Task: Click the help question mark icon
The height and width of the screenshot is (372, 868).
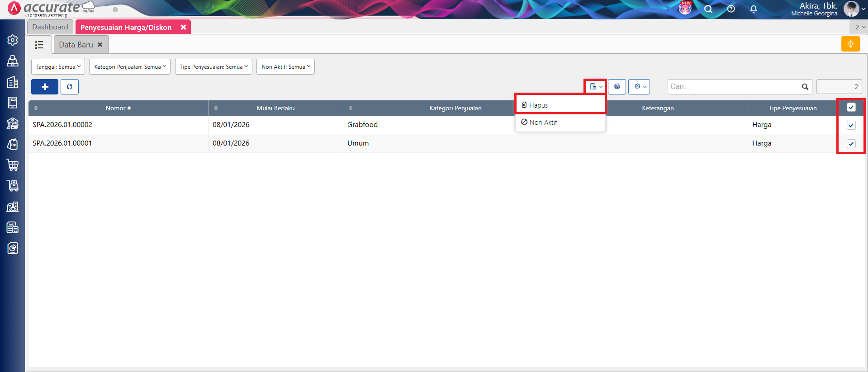Action: click(x=731, y=9)
